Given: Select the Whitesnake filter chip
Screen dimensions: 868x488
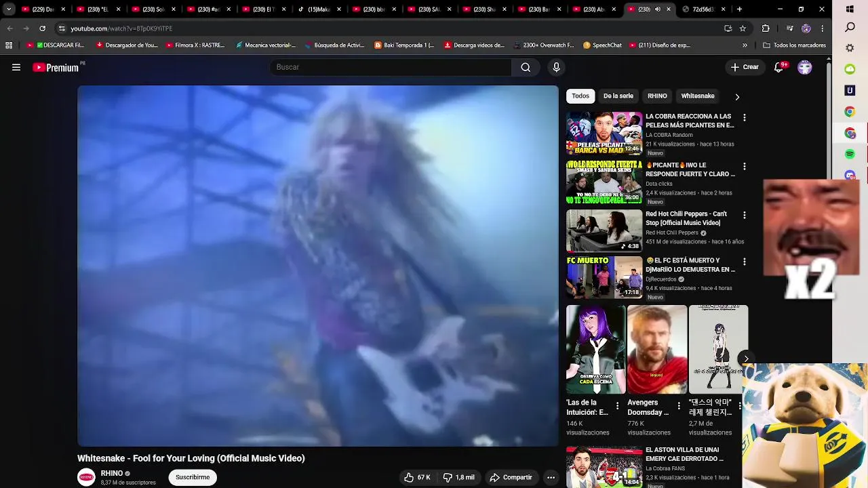Looking at the screenshot, I should [698, 96].
